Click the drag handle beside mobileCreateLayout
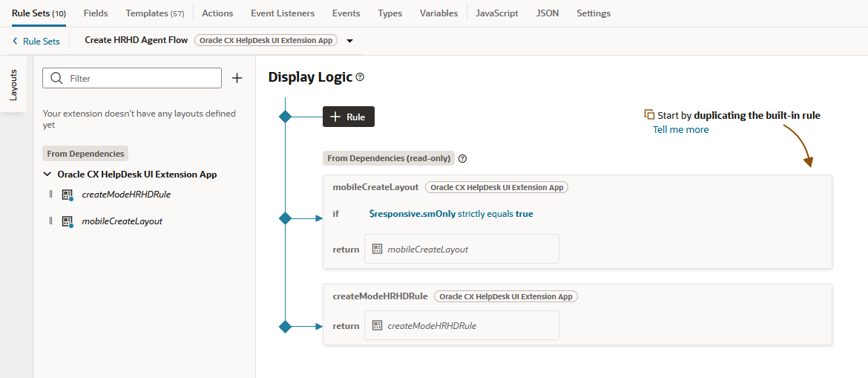 (x=50, y=221)
